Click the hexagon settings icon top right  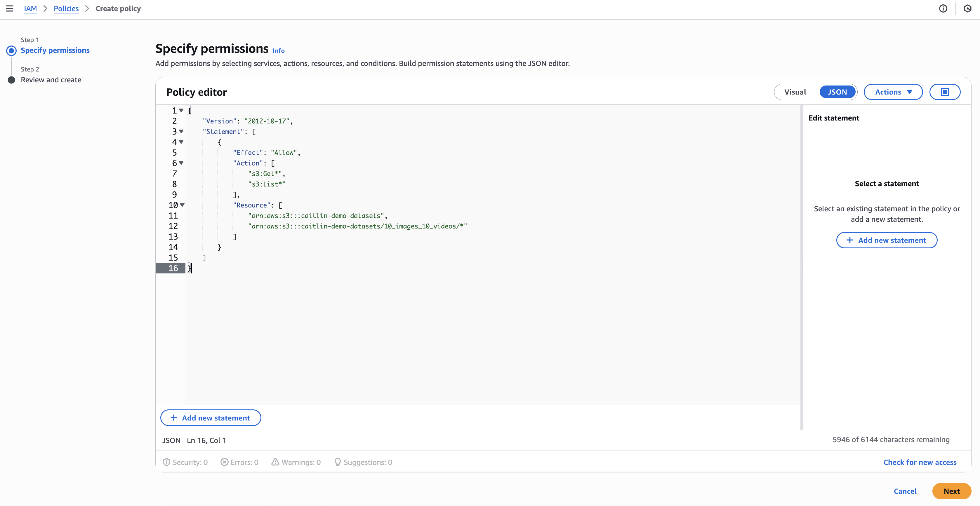pos(967,8)
